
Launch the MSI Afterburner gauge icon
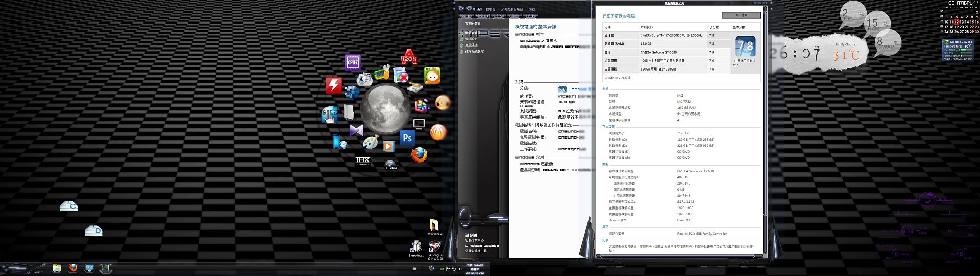(x=391, y=165)
